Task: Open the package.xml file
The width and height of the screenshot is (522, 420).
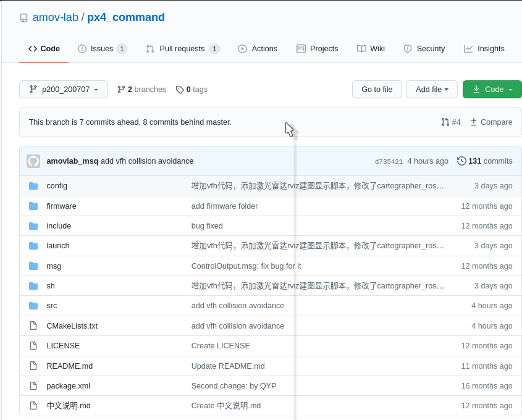Action: 68,386
